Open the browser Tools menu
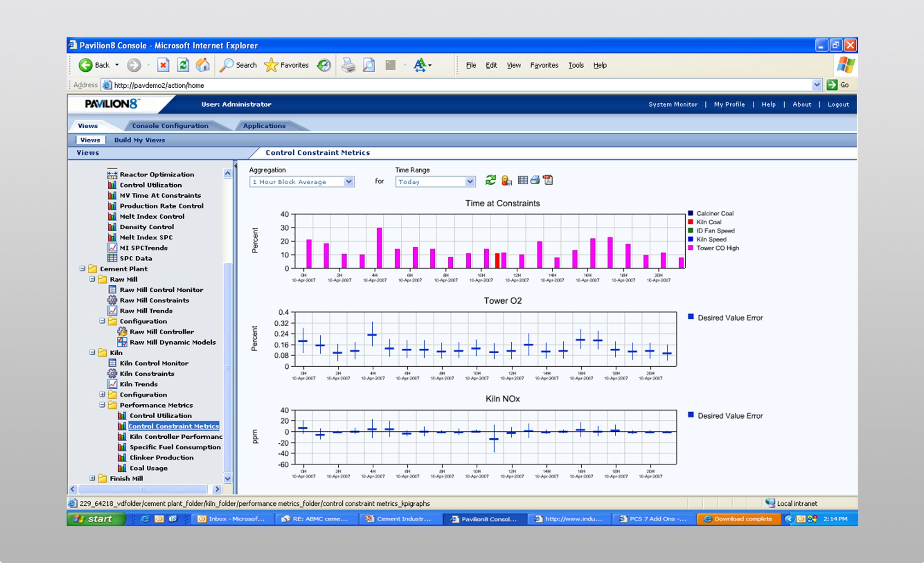The width and height of the screenshot is (924, 563). point(576,65)
